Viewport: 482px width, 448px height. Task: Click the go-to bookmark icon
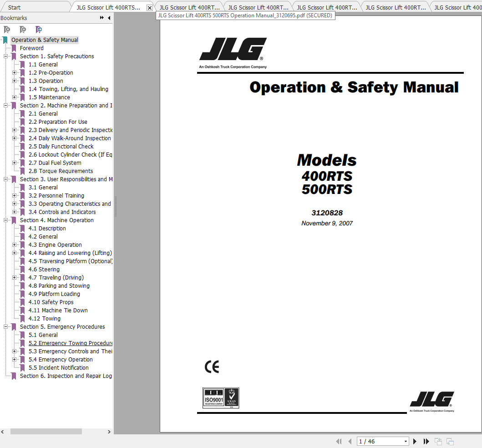(x=39, y=30)
